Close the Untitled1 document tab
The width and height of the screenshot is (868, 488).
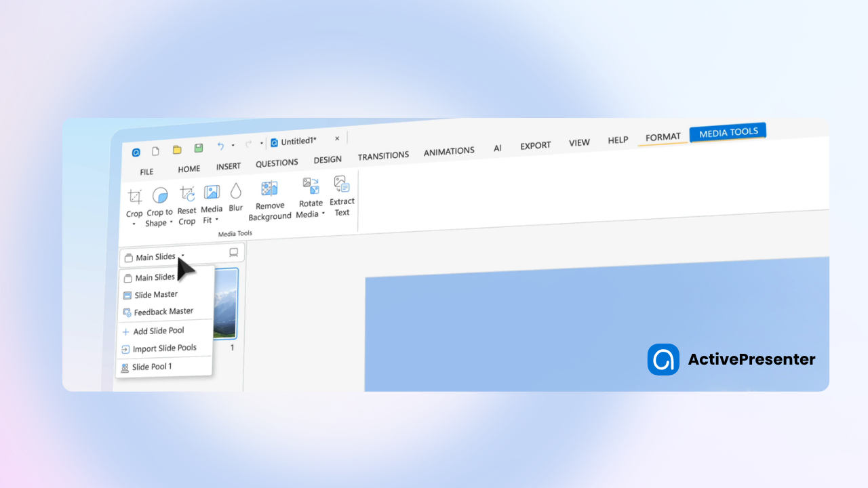click(337, 138)
